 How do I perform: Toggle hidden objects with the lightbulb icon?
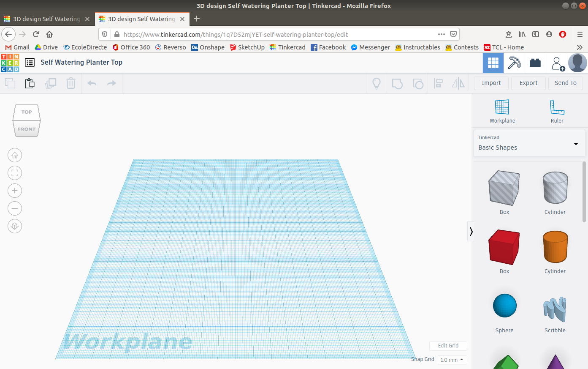pos(376,83)
